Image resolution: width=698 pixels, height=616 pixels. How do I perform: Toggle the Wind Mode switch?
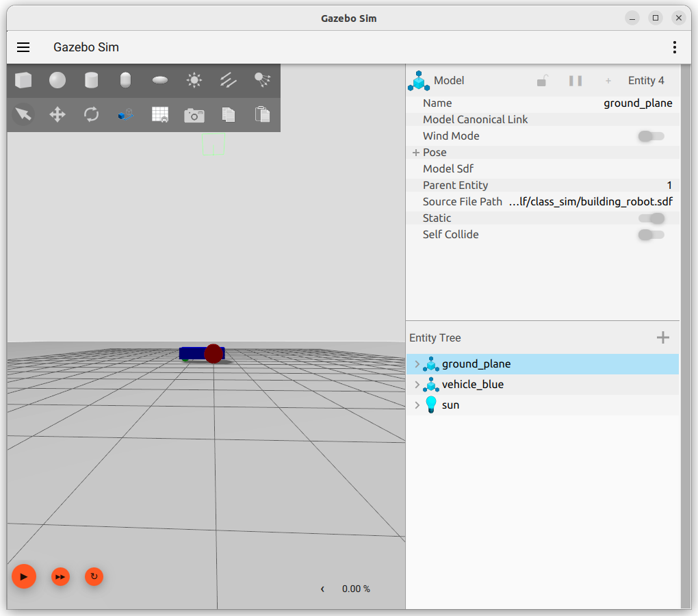(651, 136)
